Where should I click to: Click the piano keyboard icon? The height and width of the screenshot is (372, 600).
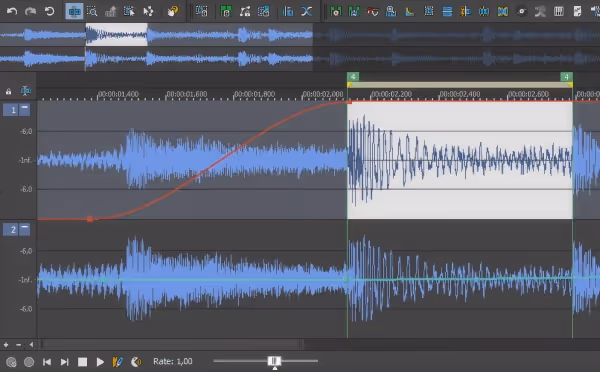tap(559, 11)
